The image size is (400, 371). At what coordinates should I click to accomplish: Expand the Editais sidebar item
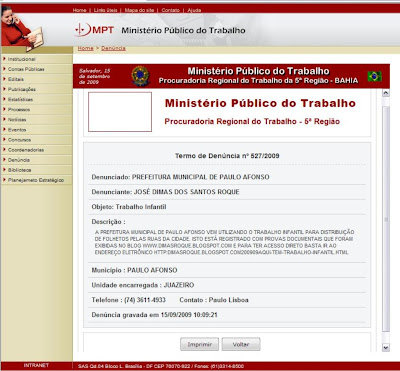click(37, 79)
